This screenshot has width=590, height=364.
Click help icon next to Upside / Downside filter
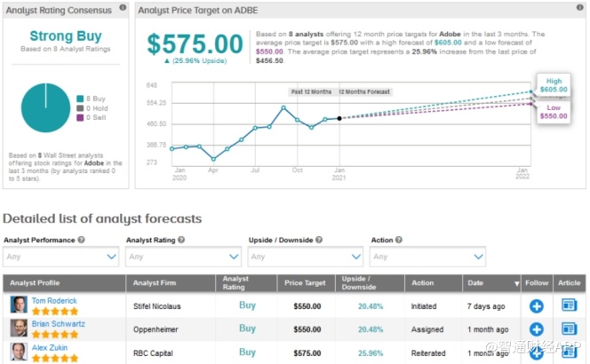pyautogui.click(x=322, y=240)
